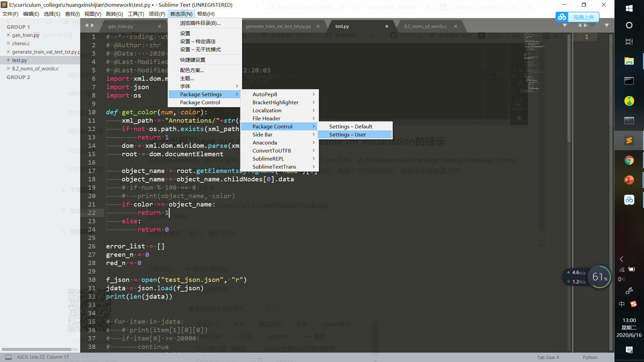Viewport: 644px width, 362px height.
Task: Toggle the 中 input language indicator
Action: 622,304
